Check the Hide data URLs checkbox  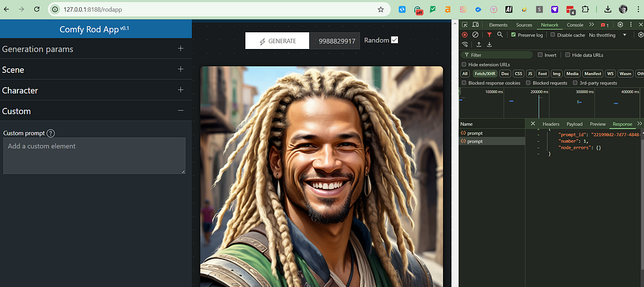point(567,55)
